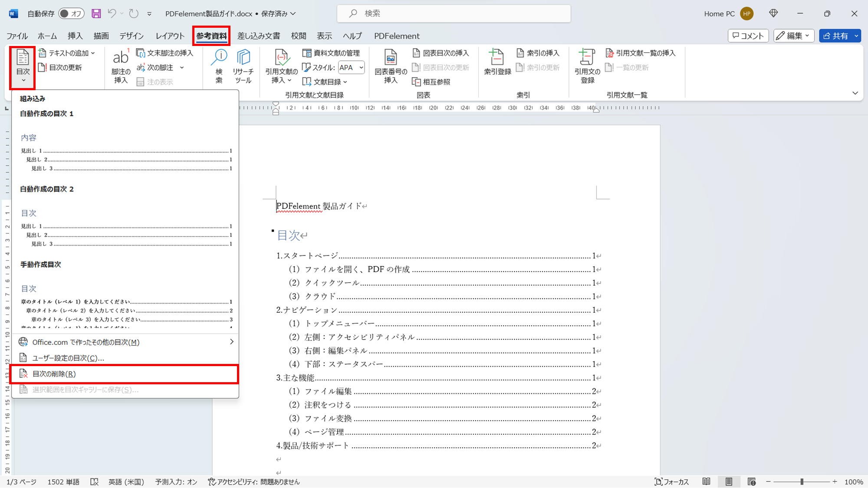The height and width of the screenshot is (488, 868).
Task: Click the 検索 search box
Action: [x=454, y=13]
